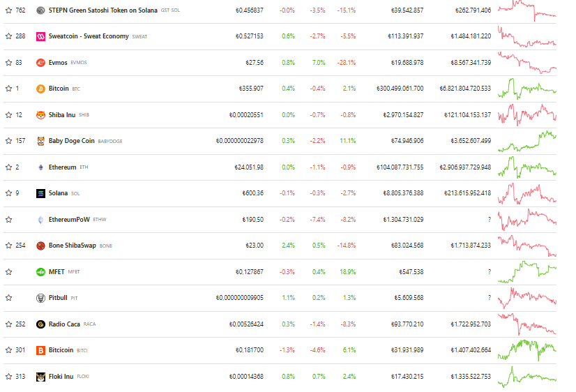Open the Baby Doge Coin link

coord(72,141)
